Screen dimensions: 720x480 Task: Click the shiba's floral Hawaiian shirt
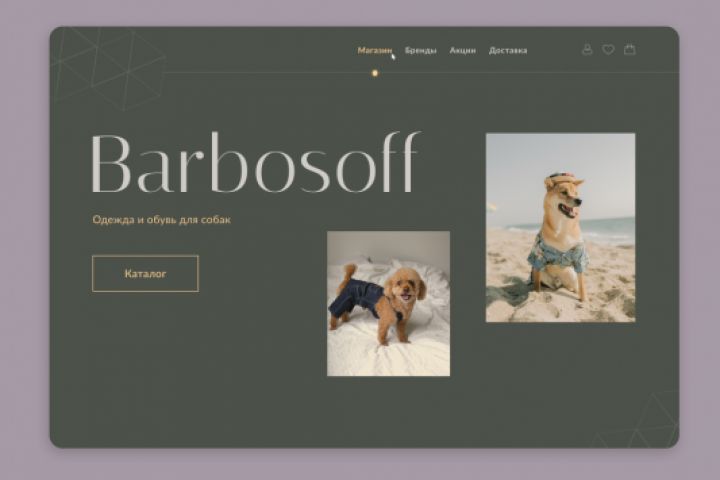[558, 254]
